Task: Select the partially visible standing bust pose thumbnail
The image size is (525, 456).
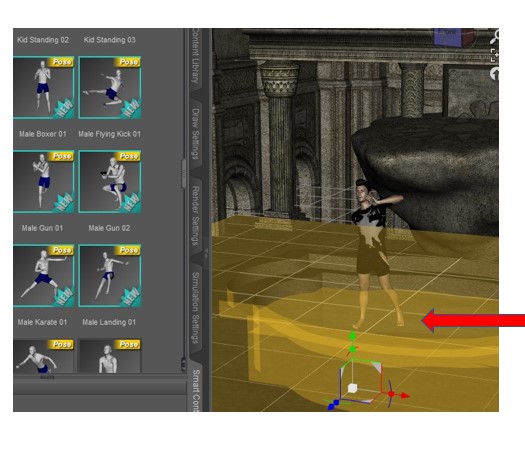Action: [110, 356]
